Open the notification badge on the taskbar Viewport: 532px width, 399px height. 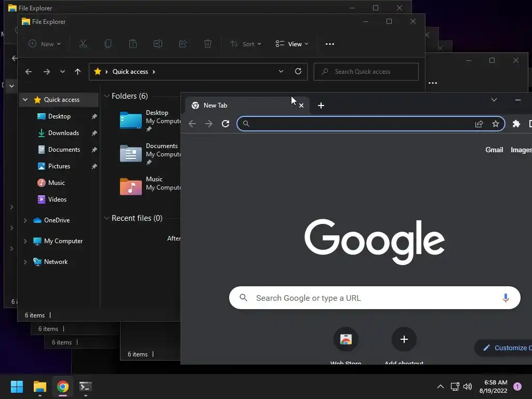pos(517,387)
